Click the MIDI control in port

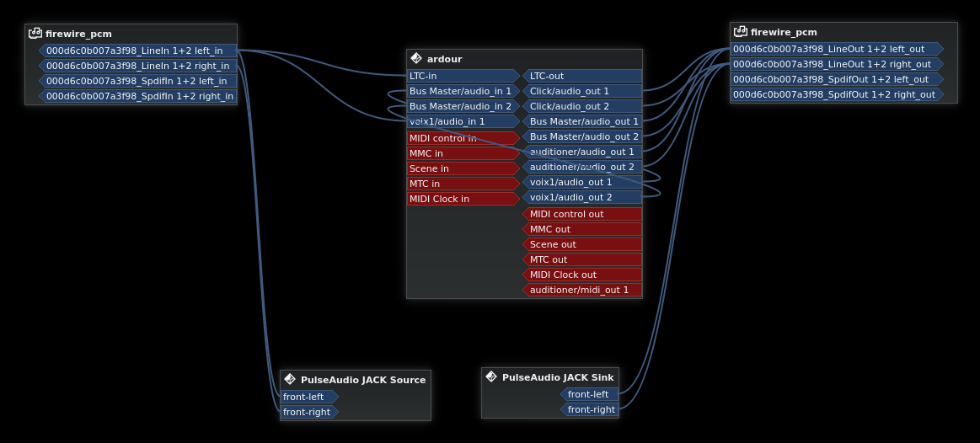(x=463, y=138)
